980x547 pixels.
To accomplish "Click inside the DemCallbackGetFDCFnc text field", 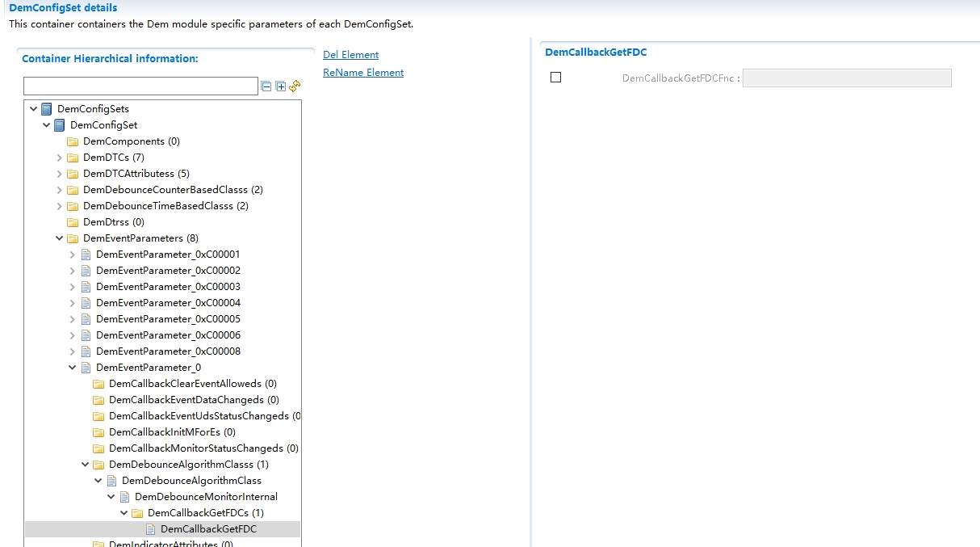I will 846,77.
